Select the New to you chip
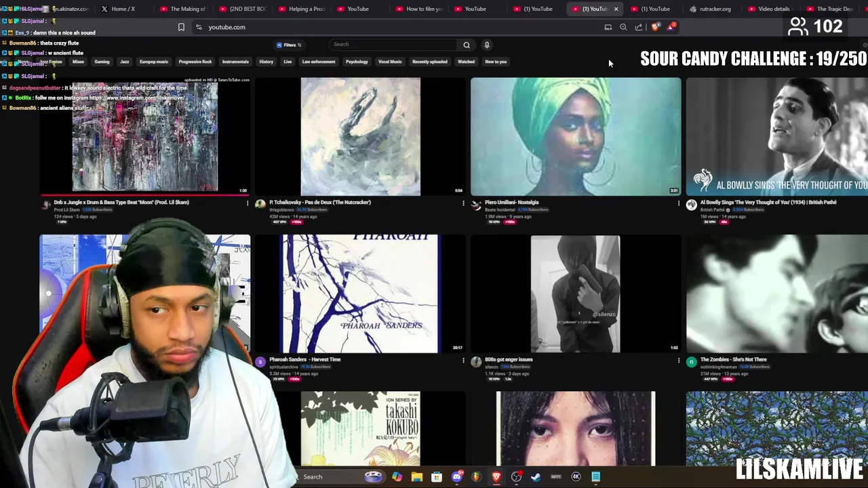The height and width of the screenshot is (488, 868). click(496, 62)
